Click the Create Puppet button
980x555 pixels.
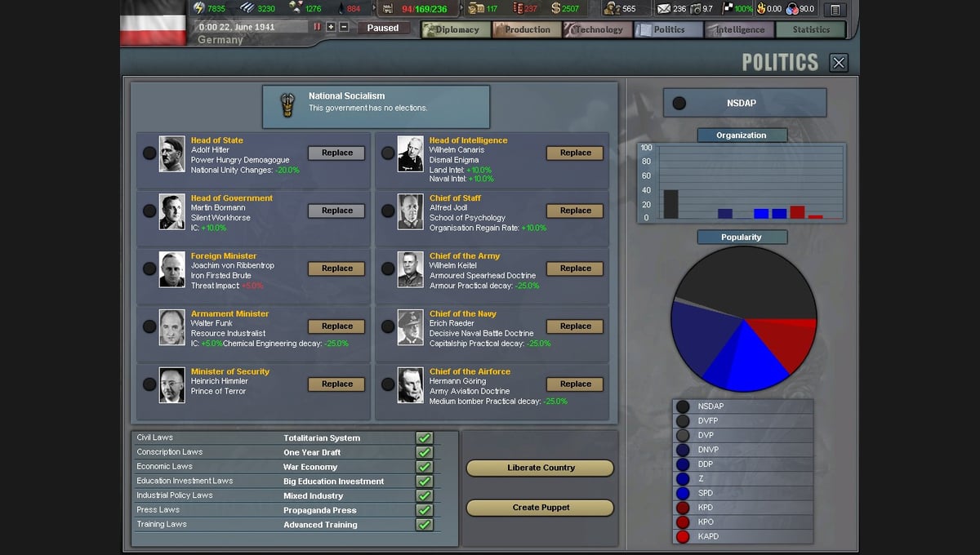click(540, 508)
